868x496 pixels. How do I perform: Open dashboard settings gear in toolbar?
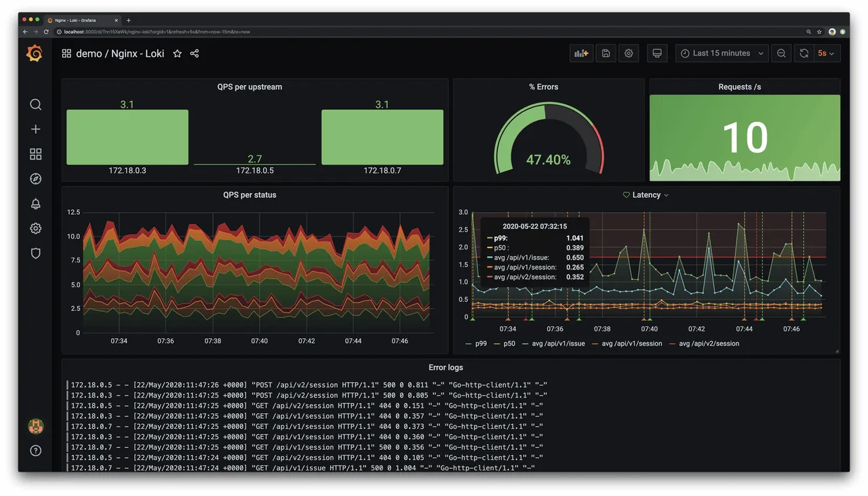(x=629, y=54)
